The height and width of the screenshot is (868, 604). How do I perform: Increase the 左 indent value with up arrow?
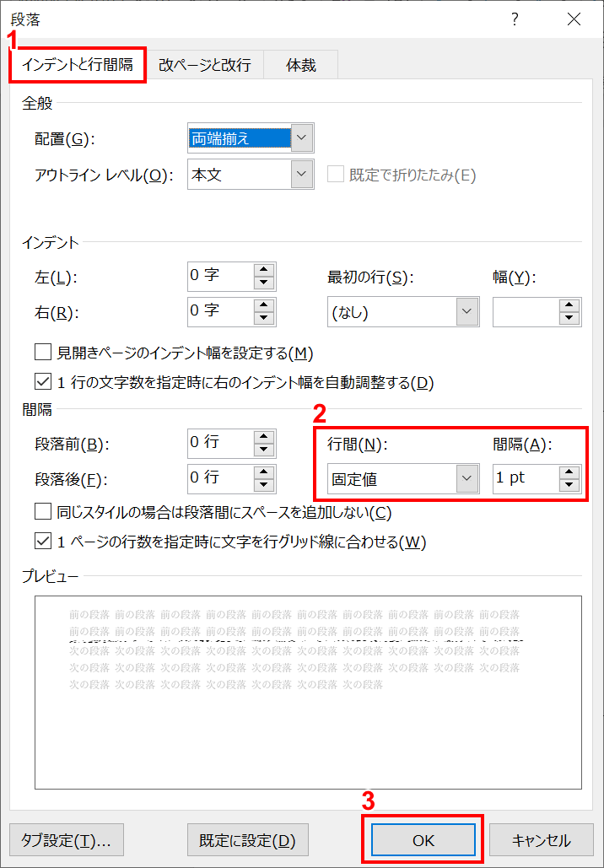(264, 270)
